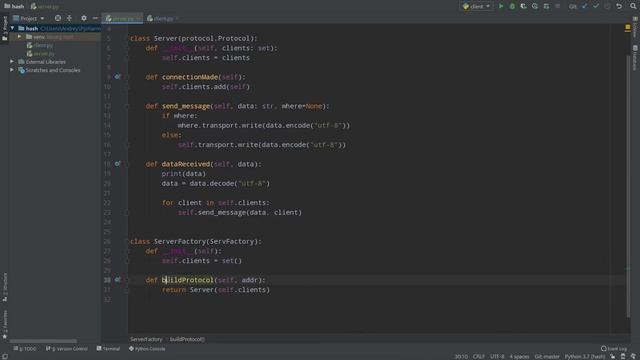
Task: Open the Event Log
Action: pyautogui.click(x=614, y=349)
